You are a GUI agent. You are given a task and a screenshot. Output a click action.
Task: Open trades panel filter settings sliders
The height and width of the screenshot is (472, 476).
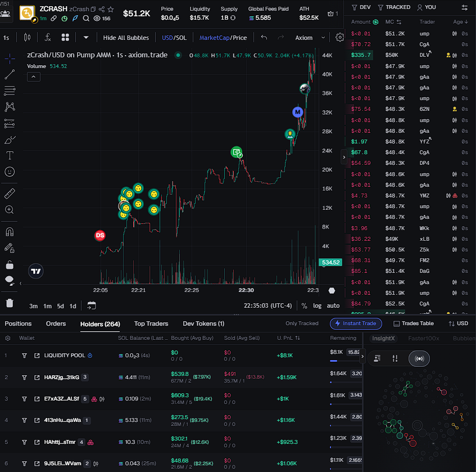tap(464, 8)
